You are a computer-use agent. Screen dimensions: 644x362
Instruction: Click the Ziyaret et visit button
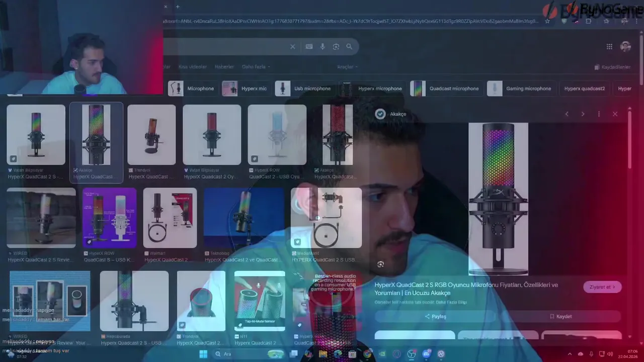tap(602, 287)
